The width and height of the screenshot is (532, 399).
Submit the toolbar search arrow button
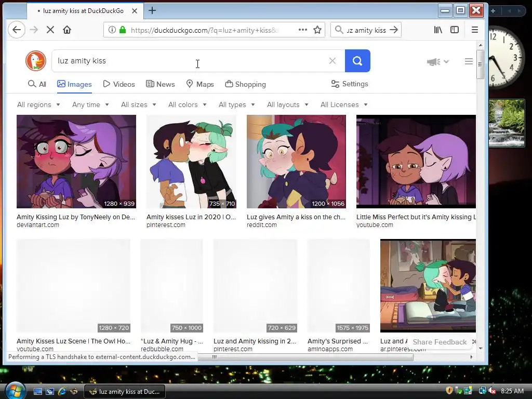pyautogui.click(x=394, y=30)
